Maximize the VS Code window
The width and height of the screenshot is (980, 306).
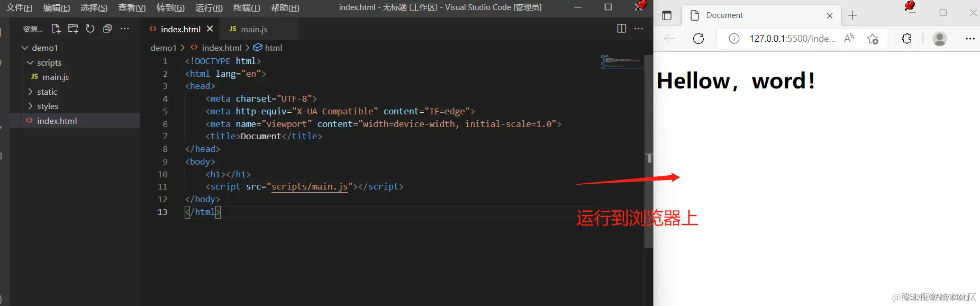click(x=608, y=7)
